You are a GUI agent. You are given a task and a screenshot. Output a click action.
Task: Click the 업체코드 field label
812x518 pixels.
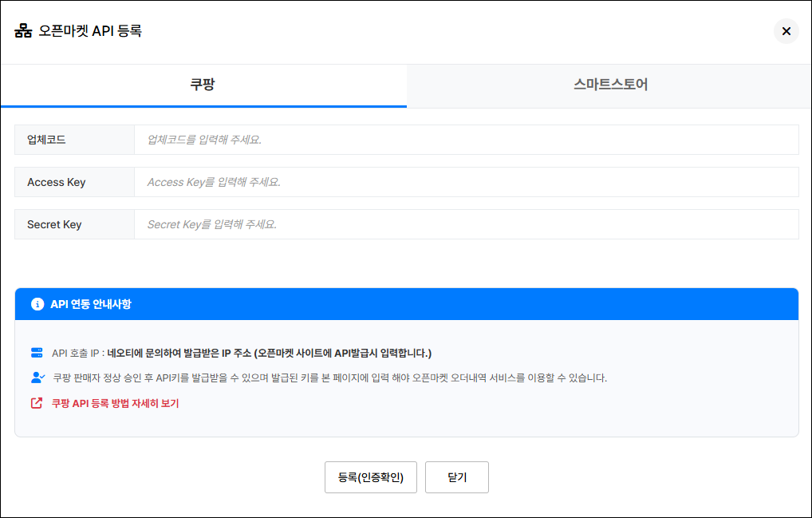tap(46, 140)
